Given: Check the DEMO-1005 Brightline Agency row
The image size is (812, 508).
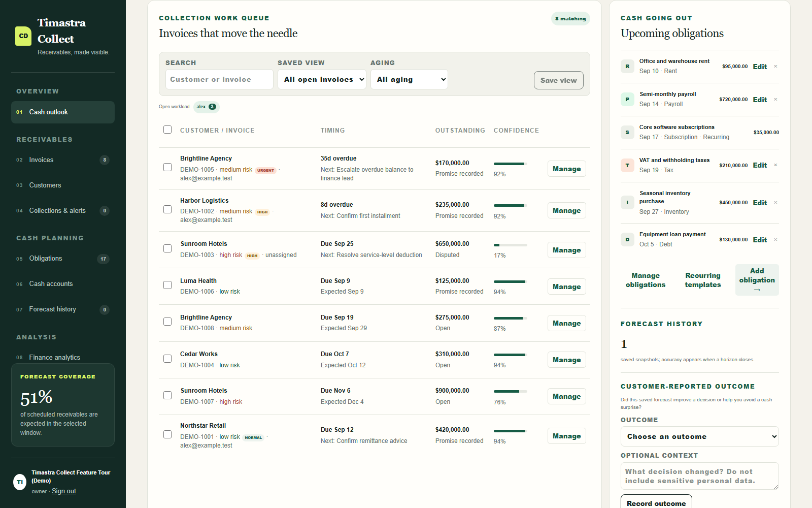Looking at the screenshot, I should [x=167, y=167].
